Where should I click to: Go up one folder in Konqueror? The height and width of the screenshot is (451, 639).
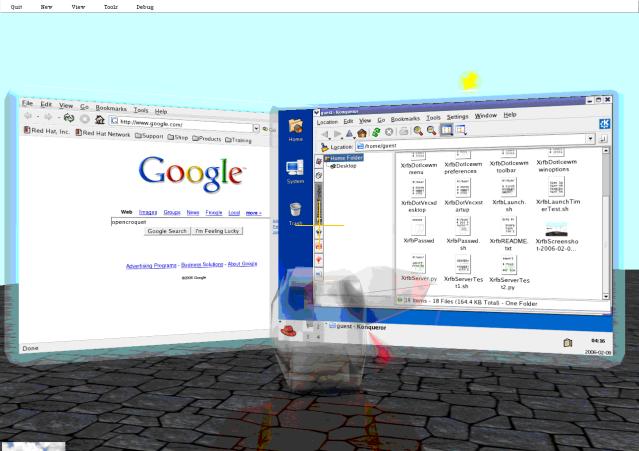pyautogui.click(x=349, y=133)
